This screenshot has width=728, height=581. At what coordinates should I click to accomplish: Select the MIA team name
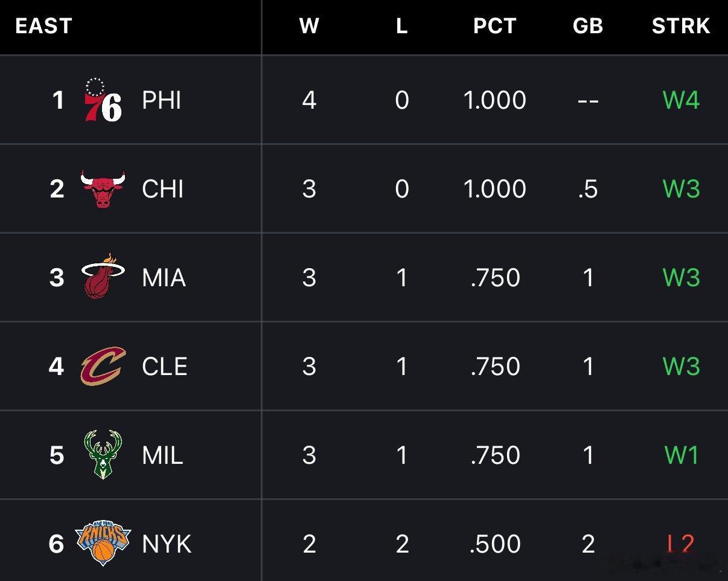(x=164, y=278)
